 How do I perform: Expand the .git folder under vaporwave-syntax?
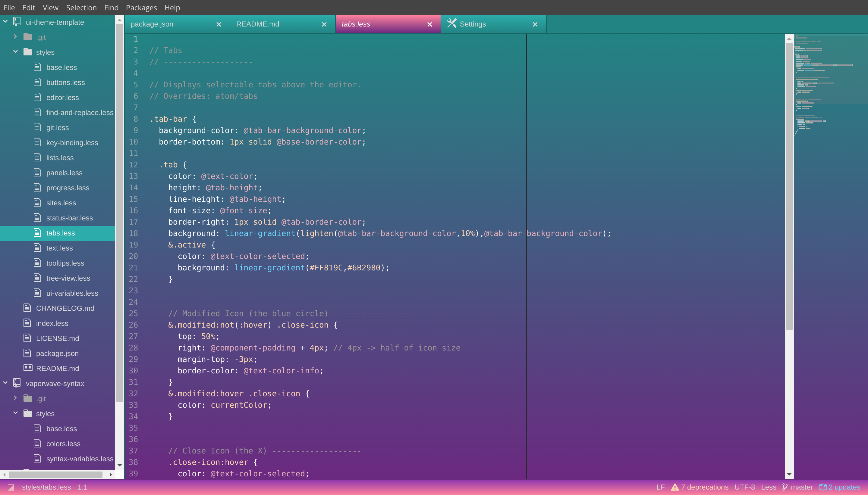(15, 398)
